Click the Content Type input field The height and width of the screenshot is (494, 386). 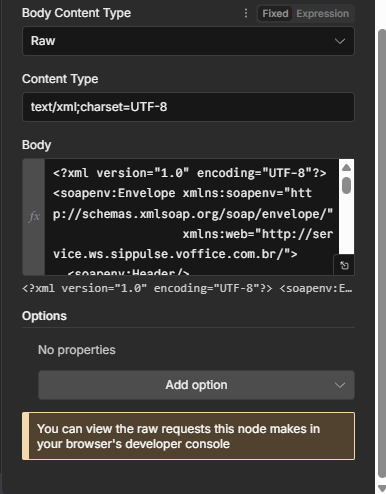[x=188, y=107]
